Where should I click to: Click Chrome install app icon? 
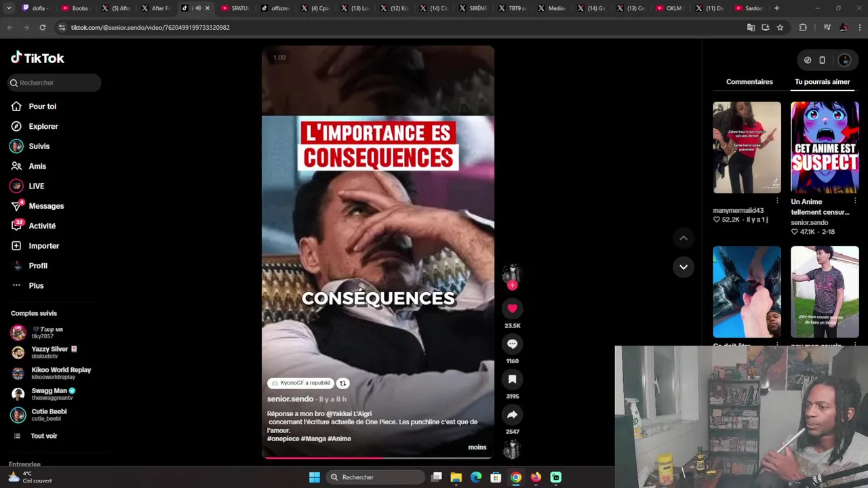[x=766, y=28]
